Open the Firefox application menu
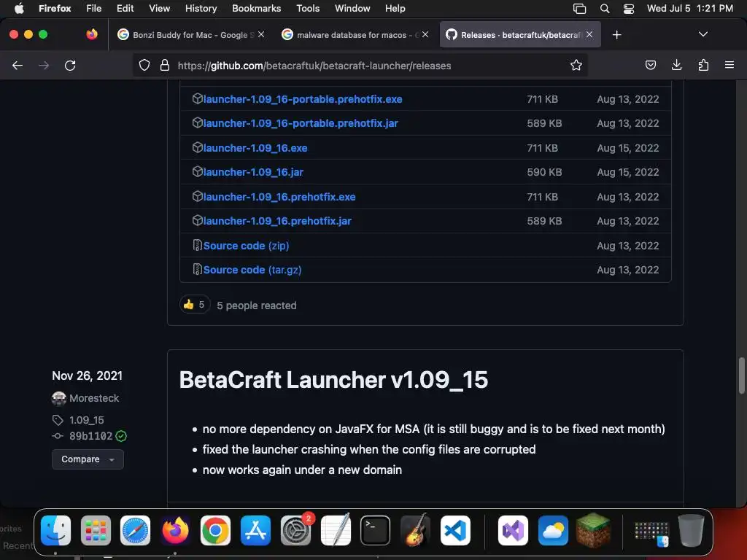Screen dimensions: 747x560 pos(55,8)
